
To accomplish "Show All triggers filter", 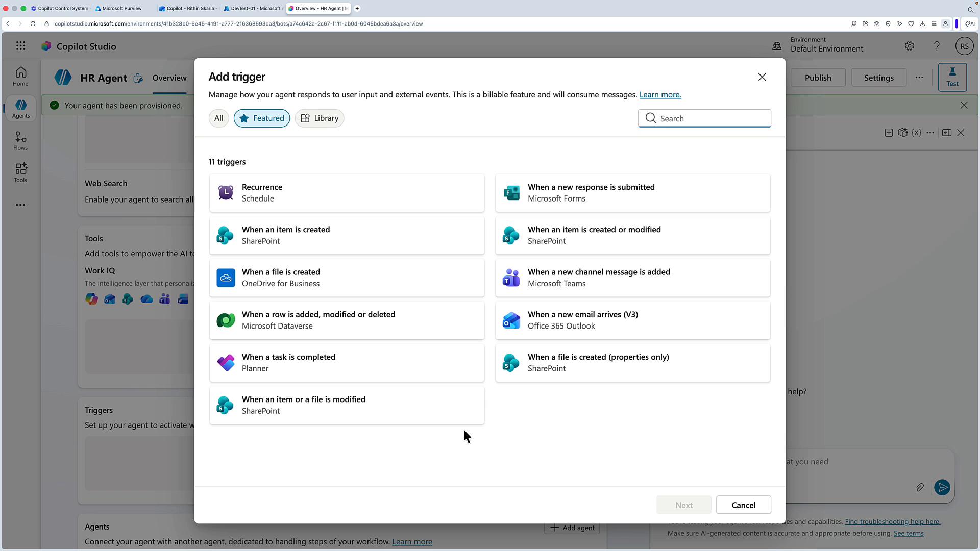I will (x=218, y=118).
